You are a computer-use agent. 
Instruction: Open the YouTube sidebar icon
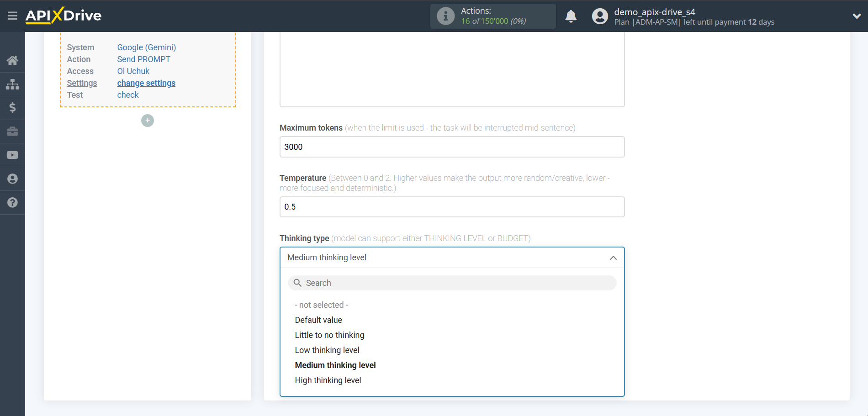[x=12, y=155]
